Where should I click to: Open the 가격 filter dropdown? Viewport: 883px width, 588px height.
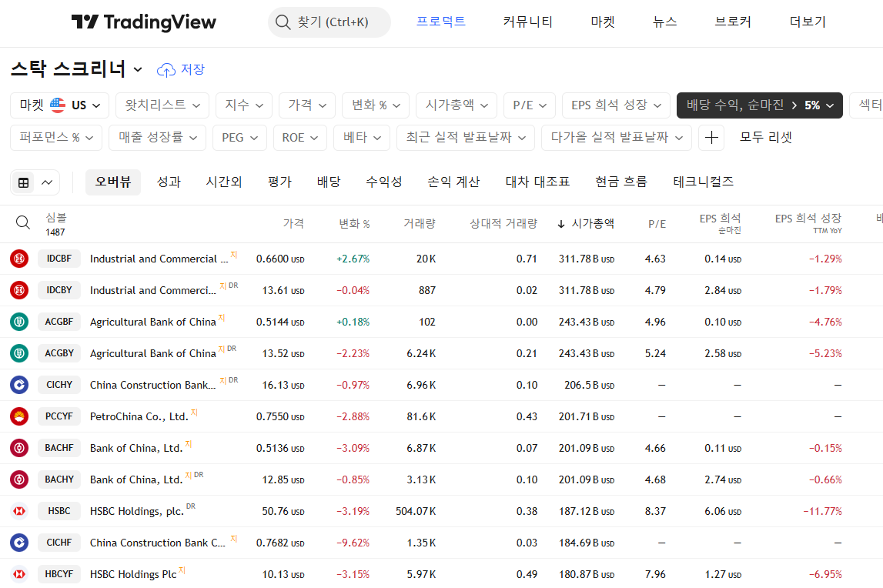coord(307,105)
